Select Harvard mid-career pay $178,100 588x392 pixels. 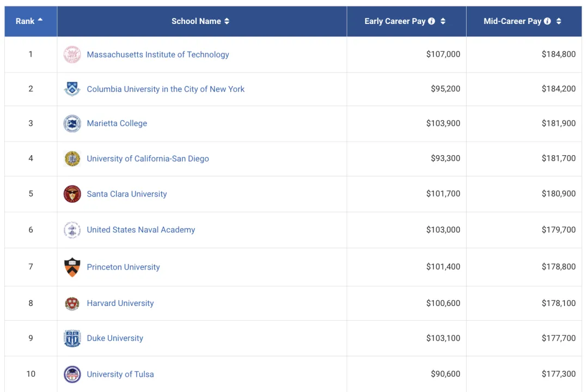[559, 303]
